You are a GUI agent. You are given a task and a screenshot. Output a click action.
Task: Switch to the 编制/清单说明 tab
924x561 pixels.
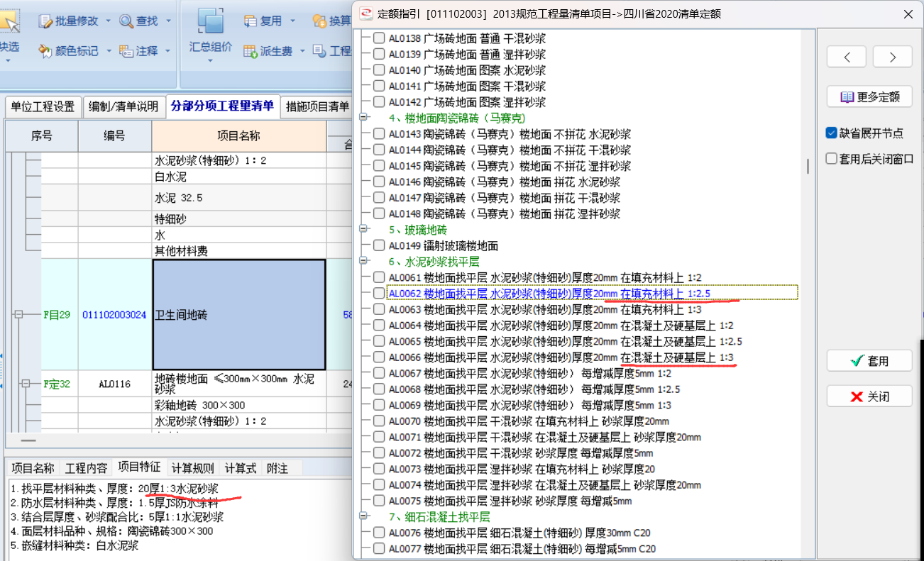123,106
